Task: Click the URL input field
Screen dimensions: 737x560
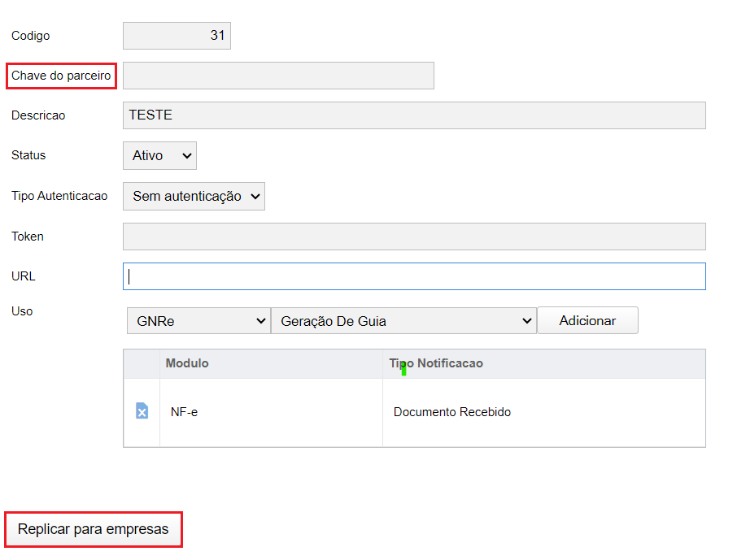Action: [413, 276]
